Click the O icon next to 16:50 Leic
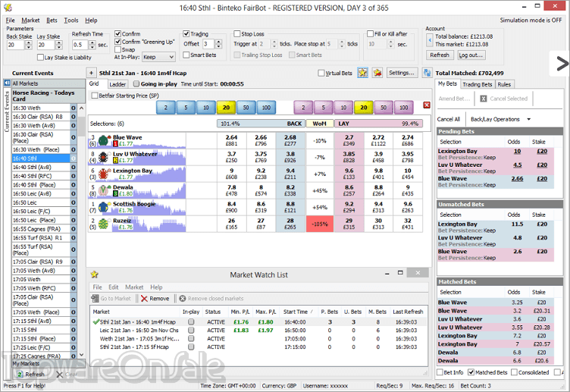Viewport: 570px width, 392px height. point(73,202)
